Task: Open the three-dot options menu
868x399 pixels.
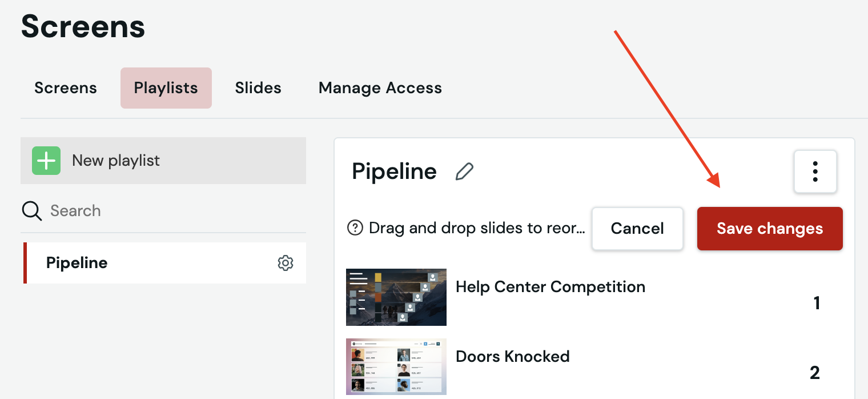Action: click(815, 171)
